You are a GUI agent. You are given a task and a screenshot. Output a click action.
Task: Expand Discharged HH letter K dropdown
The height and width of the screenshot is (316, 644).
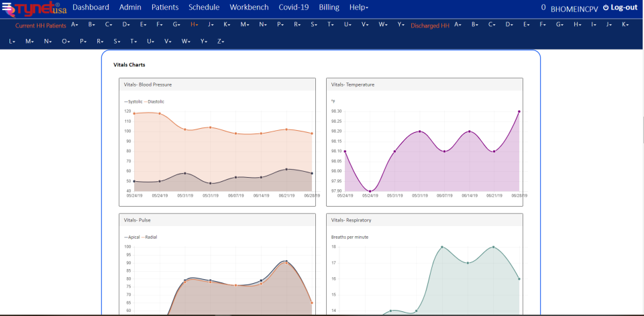(625, 25)
